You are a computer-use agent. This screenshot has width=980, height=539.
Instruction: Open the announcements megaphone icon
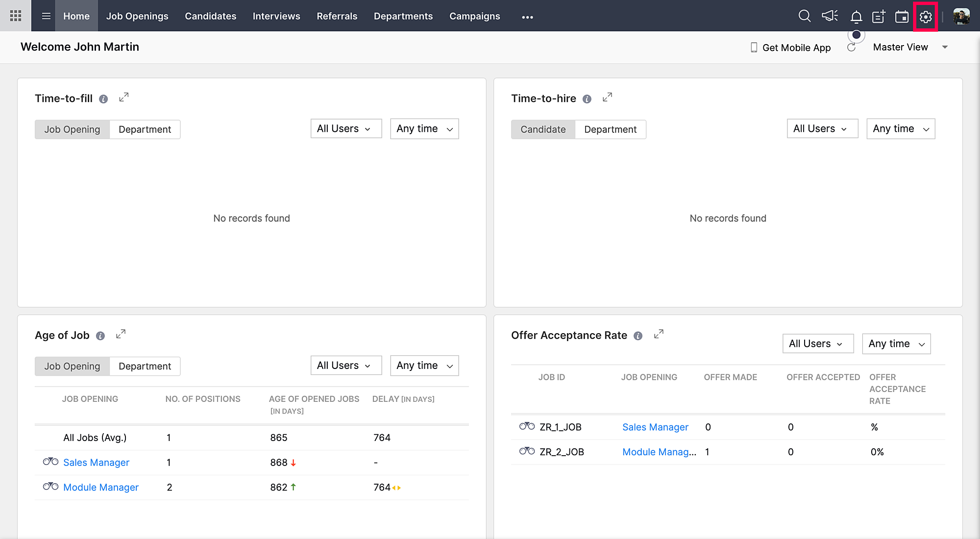pos(830,16)
